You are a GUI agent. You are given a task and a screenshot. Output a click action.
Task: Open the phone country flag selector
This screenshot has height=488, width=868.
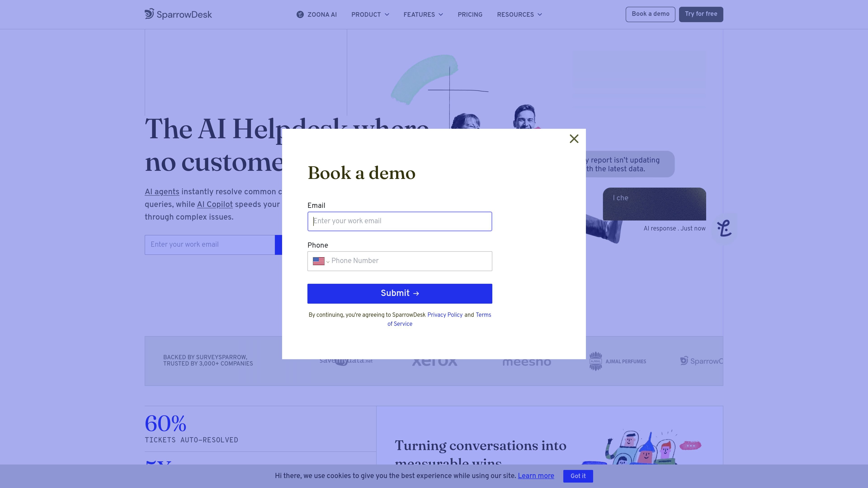[x=321, y=261]
